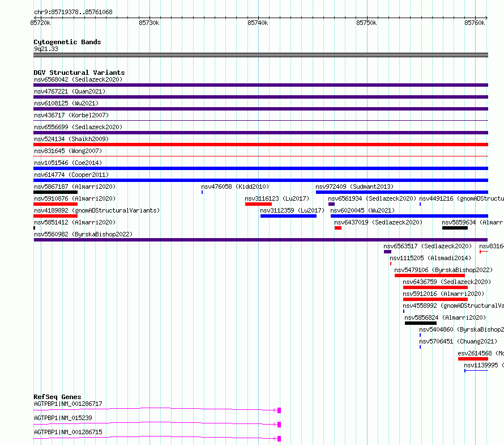Click the right arrow end of ruler

[486, 18]
